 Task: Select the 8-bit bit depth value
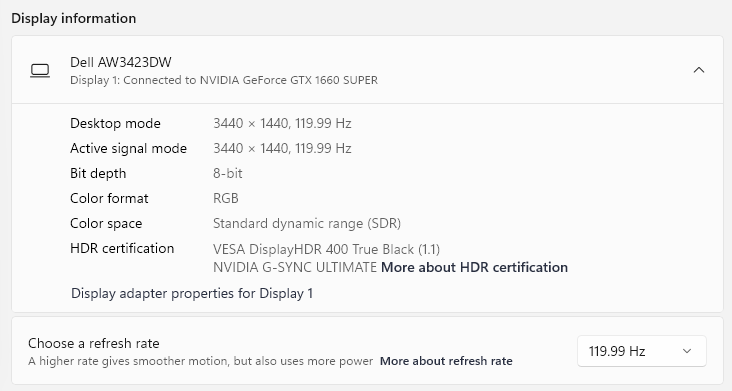[x=228, y=174]
